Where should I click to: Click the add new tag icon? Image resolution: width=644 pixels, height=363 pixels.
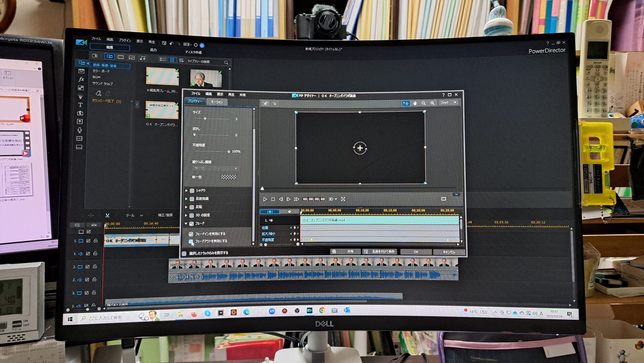point(99,94)
